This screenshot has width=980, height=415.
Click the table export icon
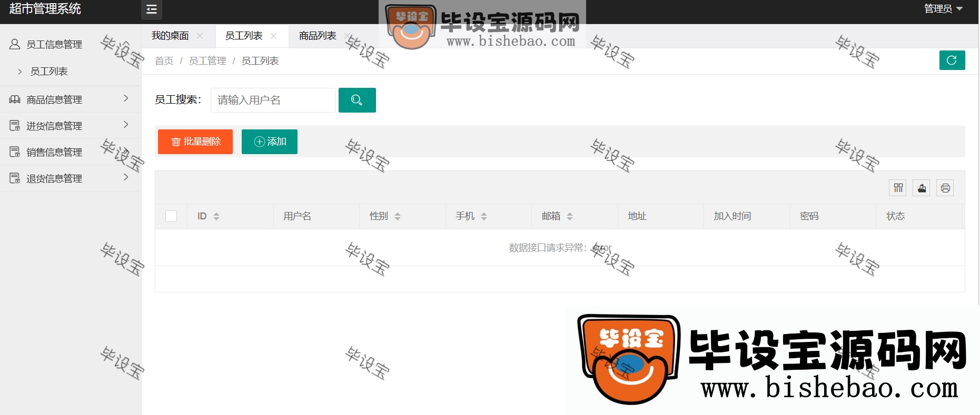click(922, 188)
